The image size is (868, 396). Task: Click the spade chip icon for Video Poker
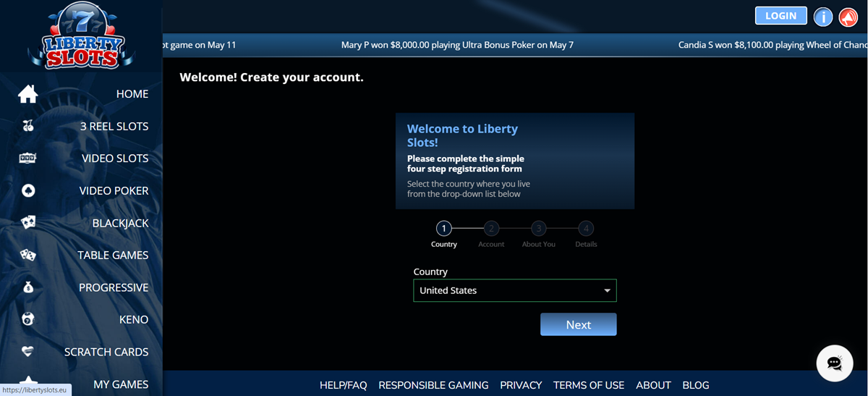[x=27, y=191]
